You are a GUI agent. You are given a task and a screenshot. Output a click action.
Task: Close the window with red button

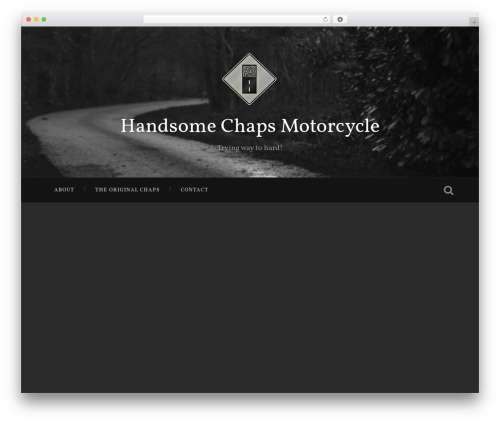[x=29, y=19]
